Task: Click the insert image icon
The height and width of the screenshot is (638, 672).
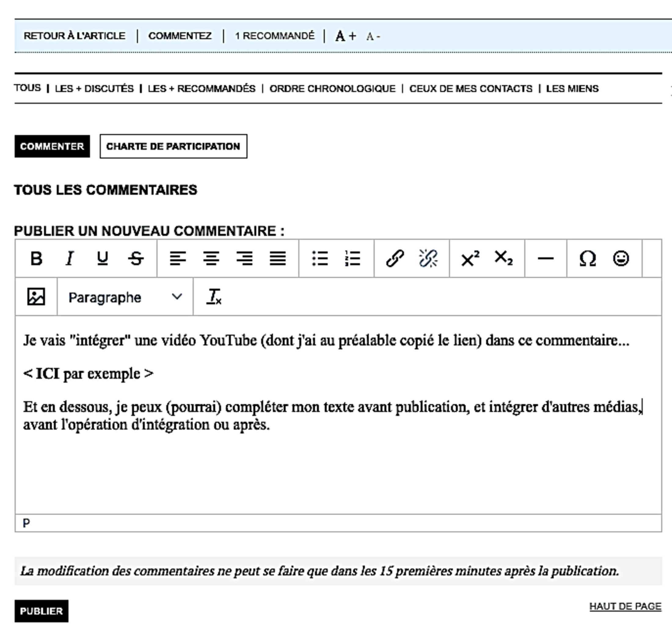Action: point(36,297)
